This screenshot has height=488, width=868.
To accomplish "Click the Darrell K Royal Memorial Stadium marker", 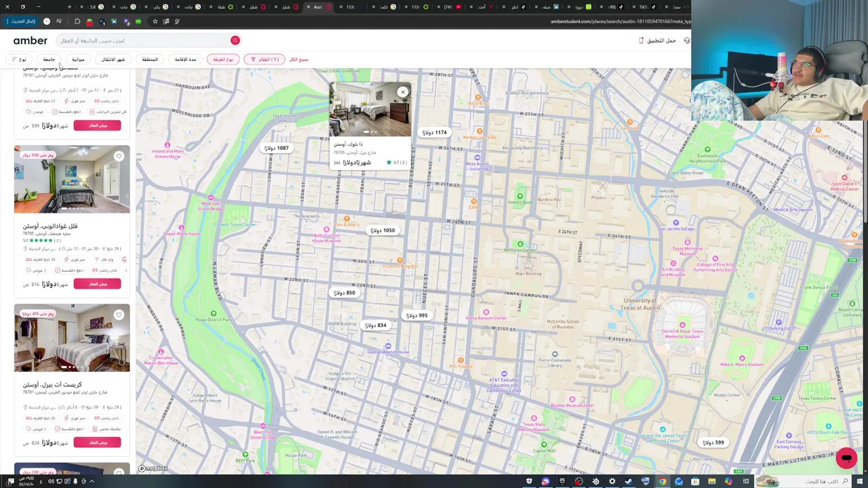I will pyautogui.click(x=682, y=325).
